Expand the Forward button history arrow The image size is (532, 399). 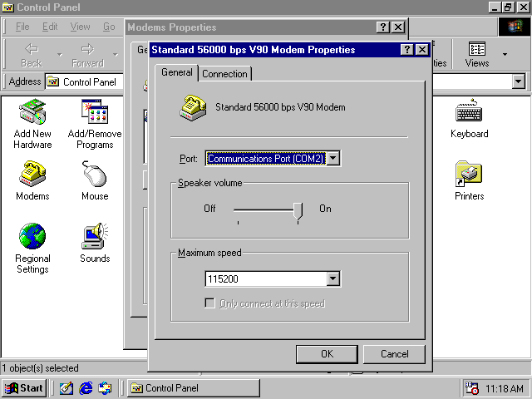116,54
